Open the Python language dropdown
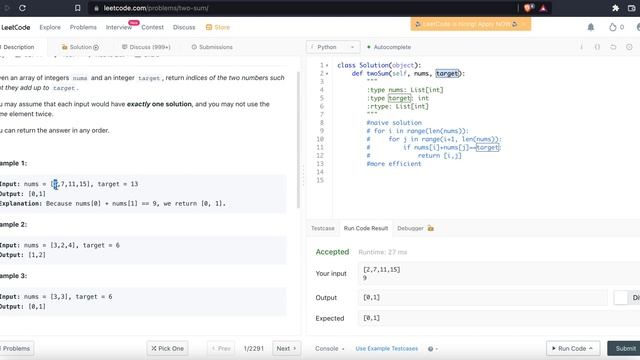Viewport: 640px width, 360px height. click(x=333, y=47)
